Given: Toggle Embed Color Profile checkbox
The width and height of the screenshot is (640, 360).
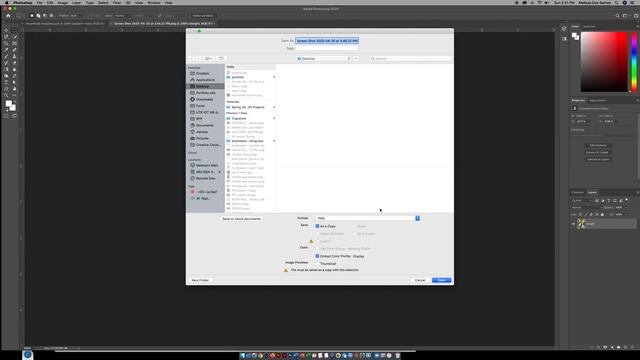Looking at the screenshot, I should pyautogui.click(x=318, y=256).
